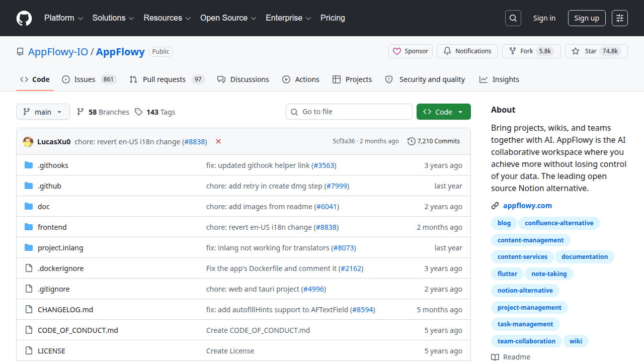This screenshot has width=644, height=362.
Task: Visit appflowy.com website link
Action: [x=527, y=206]
